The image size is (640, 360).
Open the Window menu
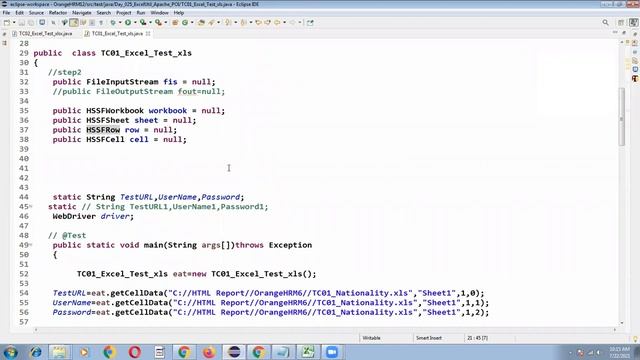160,13
